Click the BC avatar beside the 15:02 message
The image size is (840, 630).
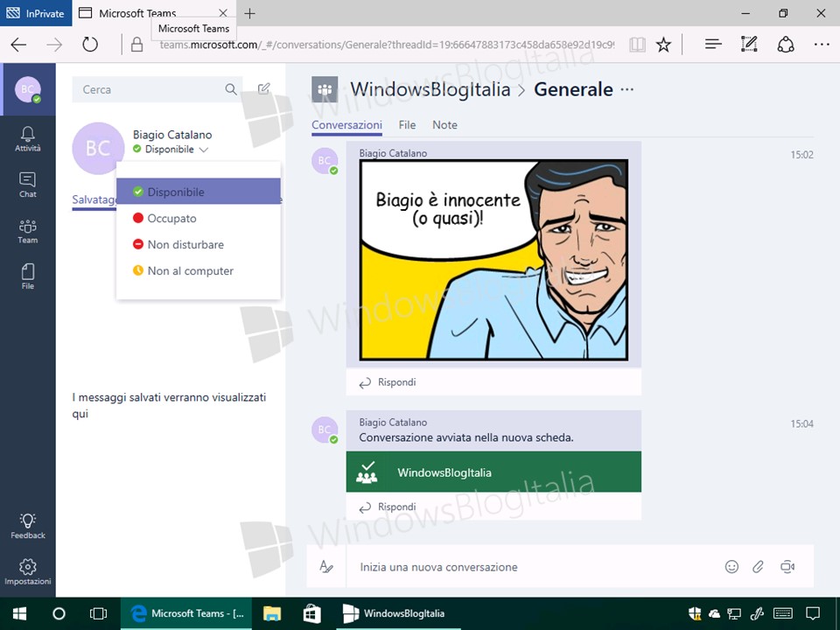click(325, 161)
